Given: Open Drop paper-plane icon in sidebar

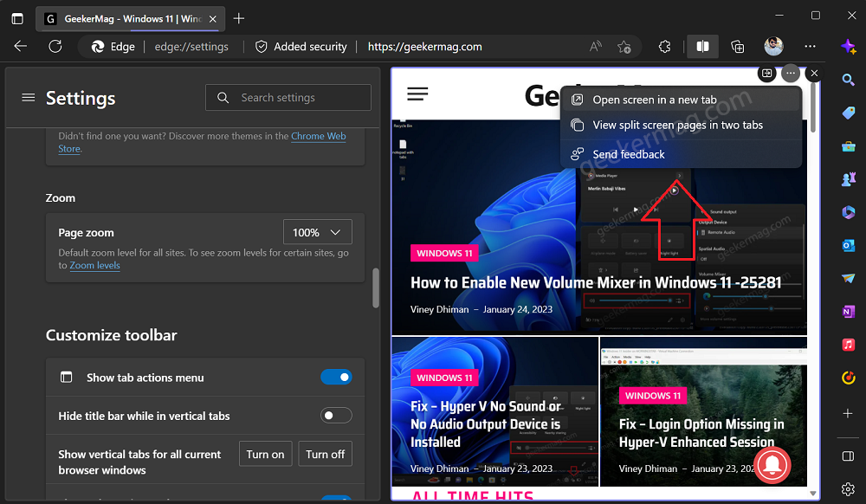Looking at the screenshot, I should pos(849,278).
